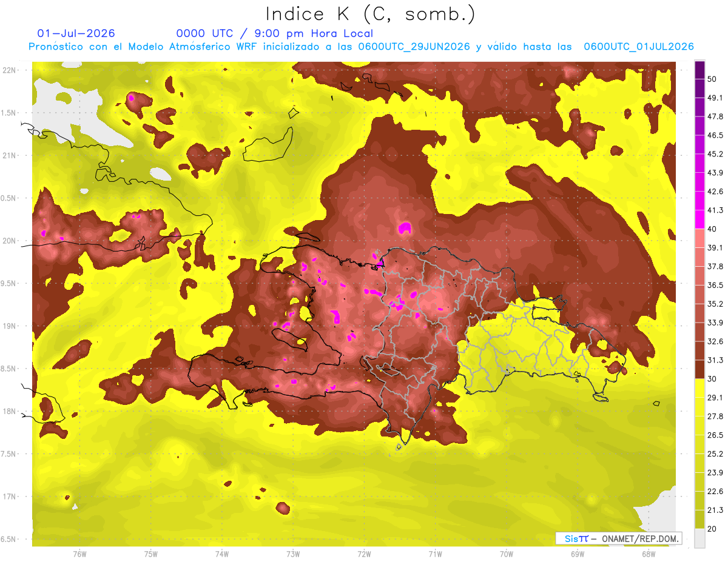728x562 pixels.
Task: Click the legend value "46.5"
Action: (715, 135)
